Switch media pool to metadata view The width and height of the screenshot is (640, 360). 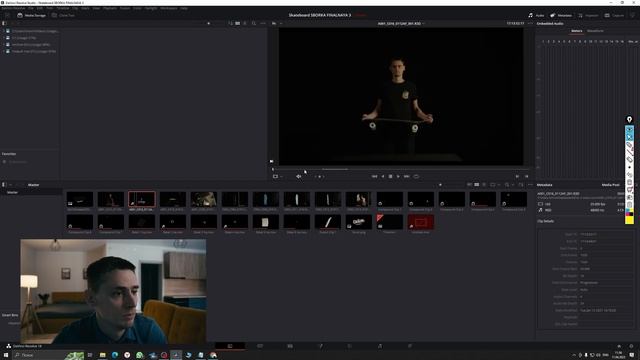coord(469,185)
